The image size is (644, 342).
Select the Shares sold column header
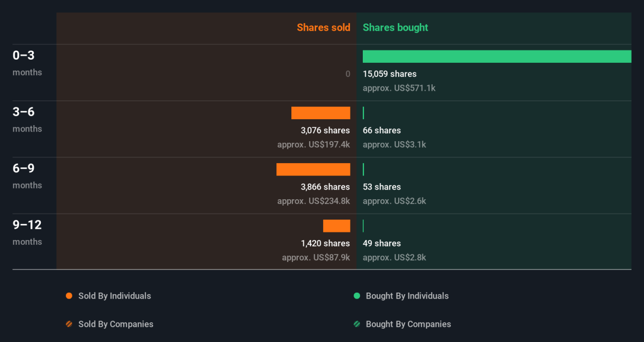tap(323, 27)
